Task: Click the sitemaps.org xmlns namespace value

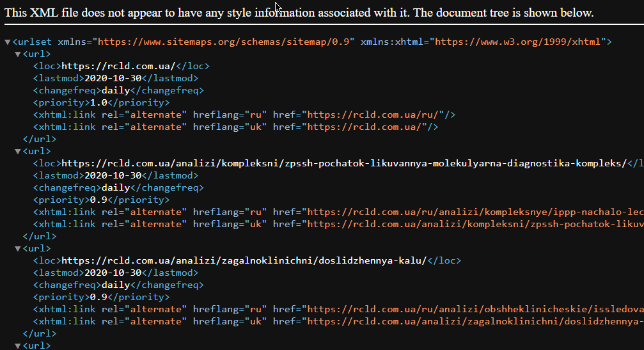Action: pyautogui.click(x=224, y=42)
